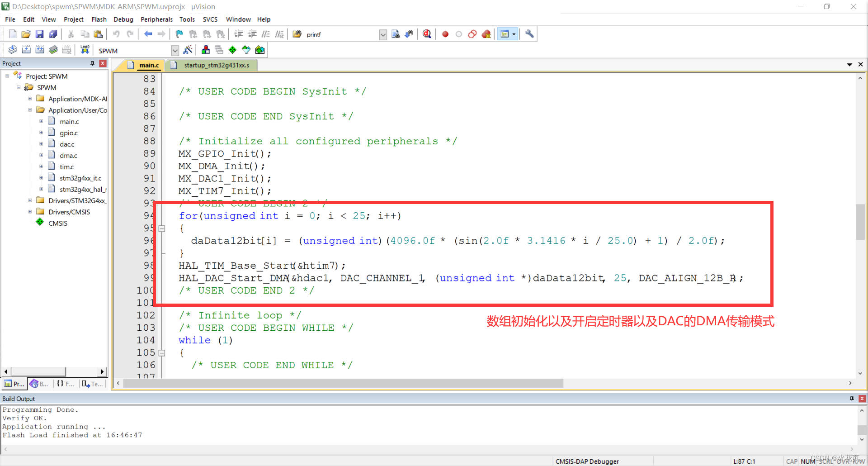Build target files with the Build icon
This screenshot has width=868, height=466.
pyautogui.click(x=26, y=50)
